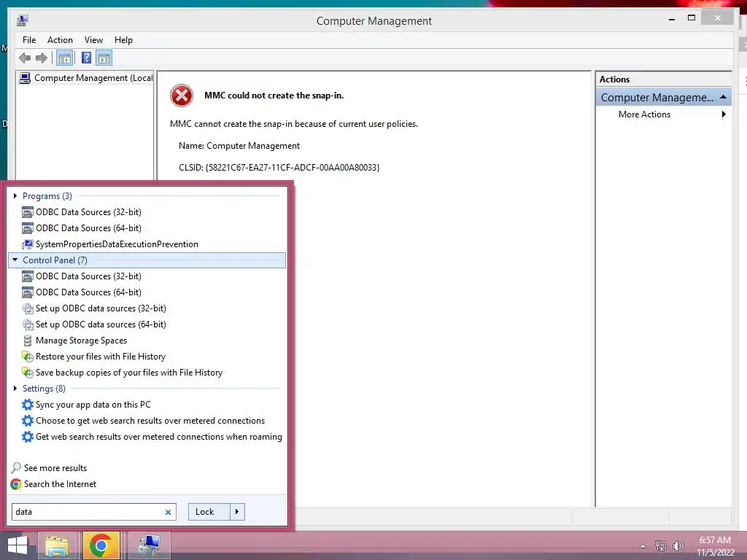Open web search results over metered connections setting
This screenshot has height=560, width=747.
click(x=150, y=421)
